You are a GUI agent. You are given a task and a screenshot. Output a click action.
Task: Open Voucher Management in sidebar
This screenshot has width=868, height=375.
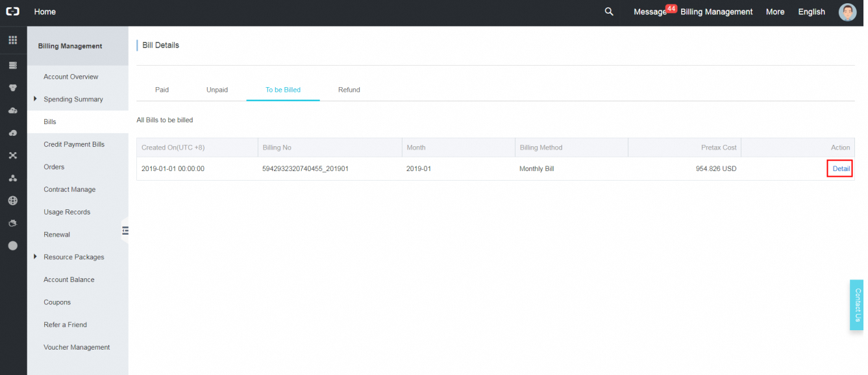(78, 347)
